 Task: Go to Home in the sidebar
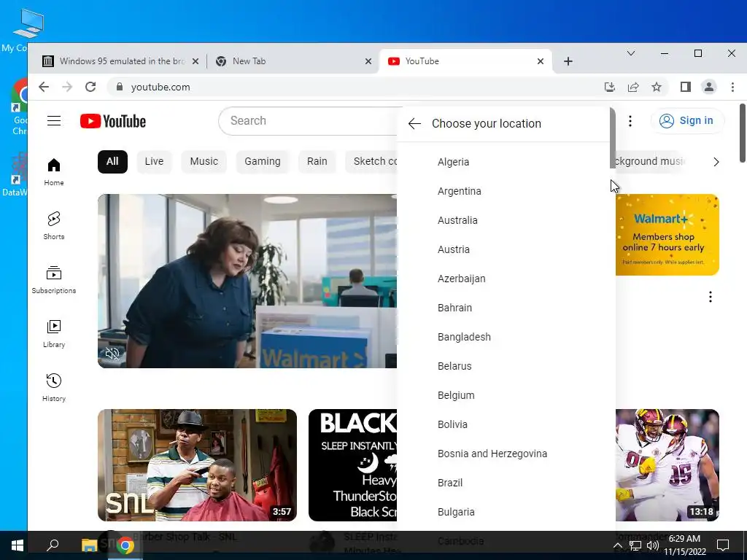pos(54,172)
